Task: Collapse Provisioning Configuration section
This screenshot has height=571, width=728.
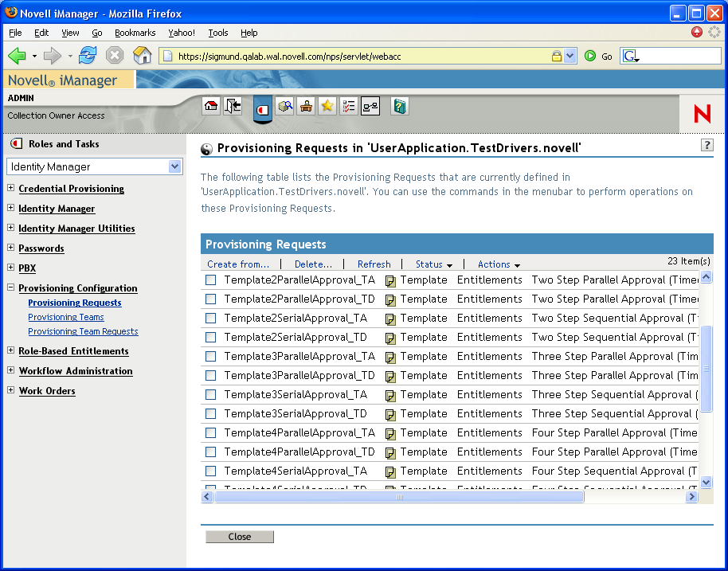Action: click(x=10, y=287)
